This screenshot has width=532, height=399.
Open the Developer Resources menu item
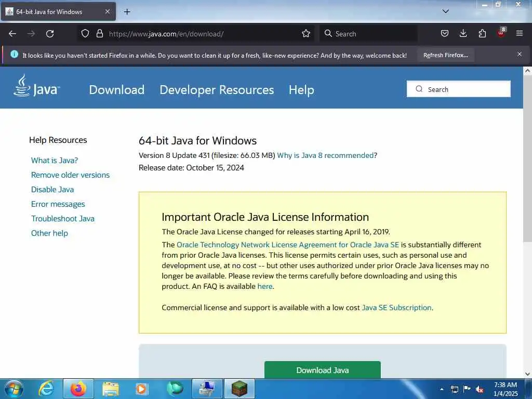pyautogui.click(x=217, y=90)
